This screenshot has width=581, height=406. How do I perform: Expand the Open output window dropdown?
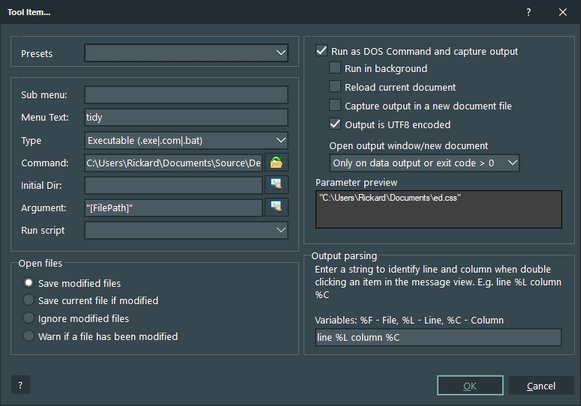click(425, 163)
